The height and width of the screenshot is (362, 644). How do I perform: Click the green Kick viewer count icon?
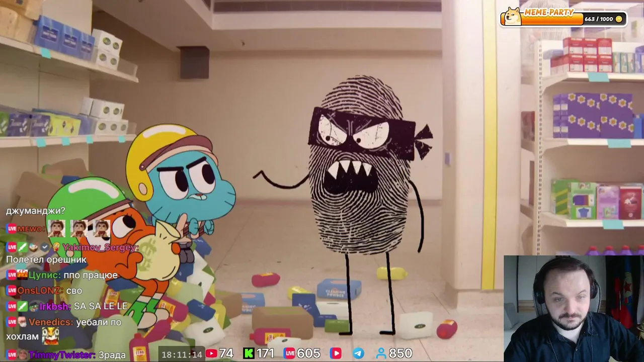(x=249, y=354)
